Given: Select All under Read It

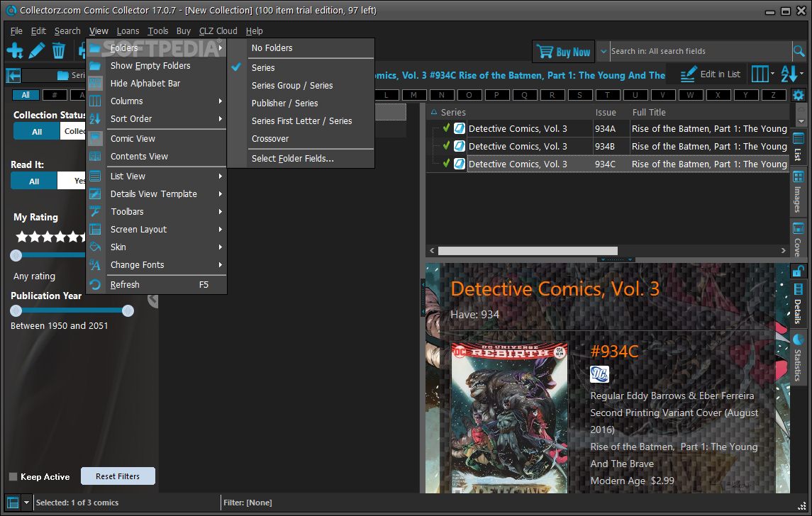Looking at the screenshot, I should pyautogui.click(x=34, y=181).
